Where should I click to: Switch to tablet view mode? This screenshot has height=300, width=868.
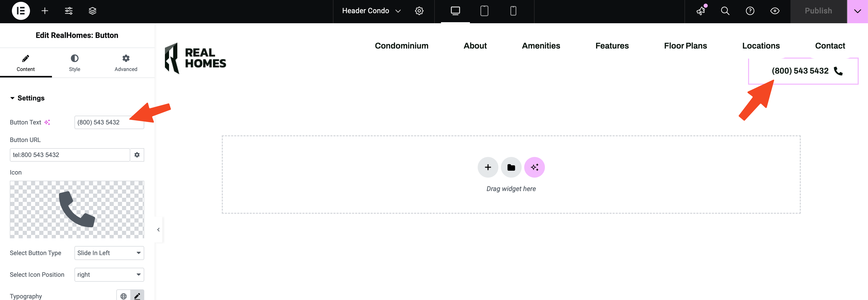484,11
